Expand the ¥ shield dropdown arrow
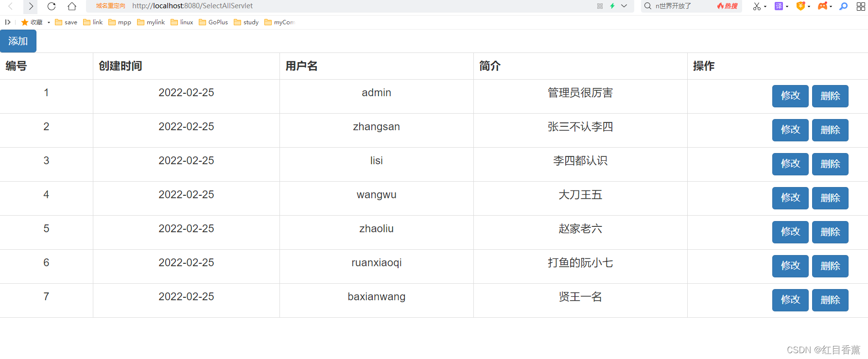The height and width of the screenshot is (359, 868). [x=809, y=6]
